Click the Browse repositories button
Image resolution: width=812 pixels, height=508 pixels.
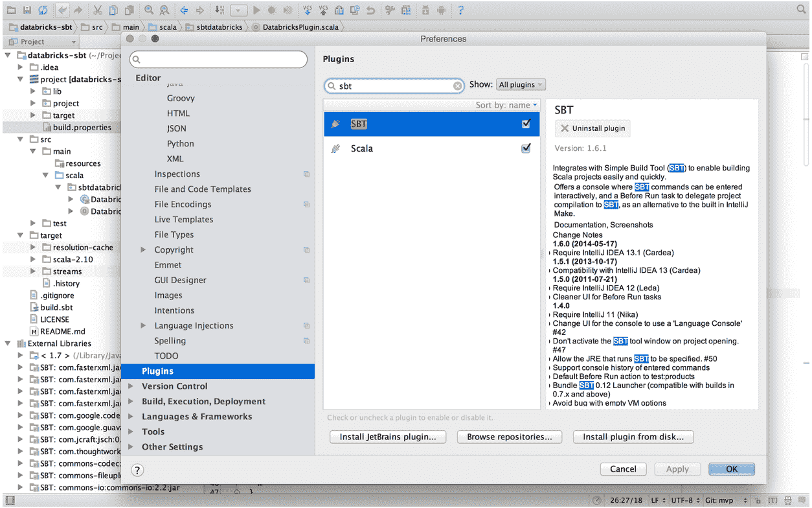(509, 437)
